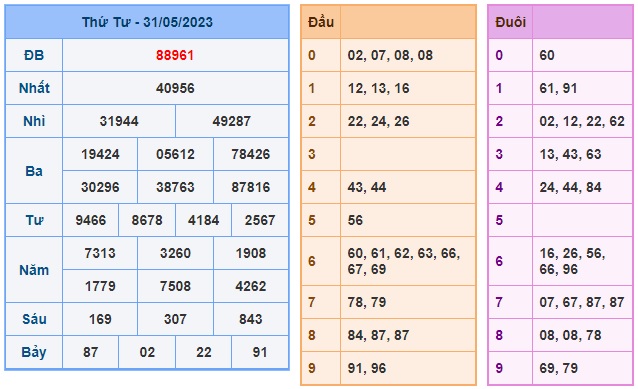Select the Ba prize number 87816
Image resolution: width=638 pixels, height=389 pixels.
click(251, 187)
